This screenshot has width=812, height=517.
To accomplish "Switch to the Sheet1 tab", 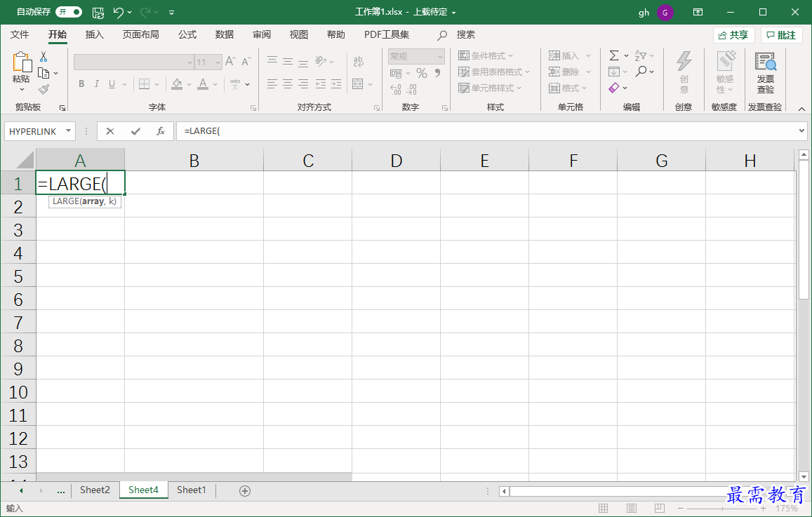I will coord(191,490).
